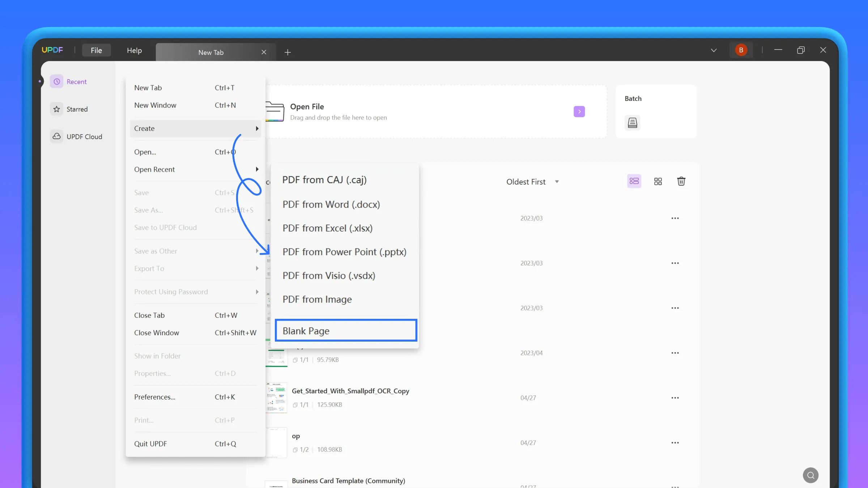Click the File menu item
The width and height of the screenshot is (868, 488).
[x=96, y=50]
